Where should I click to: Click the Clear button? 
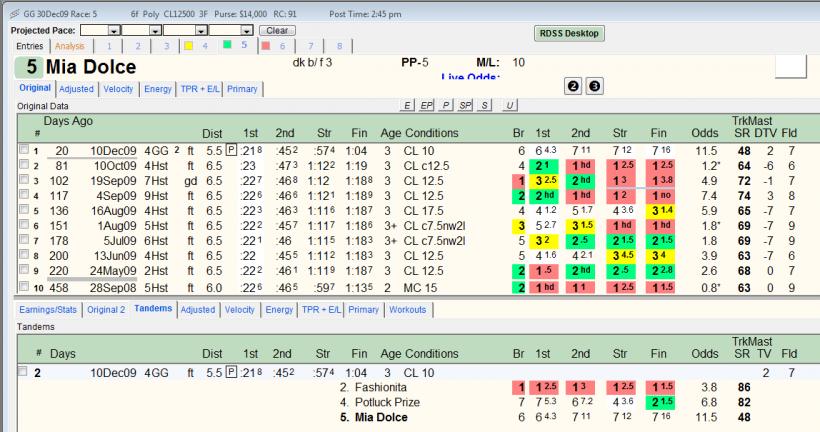277,30
